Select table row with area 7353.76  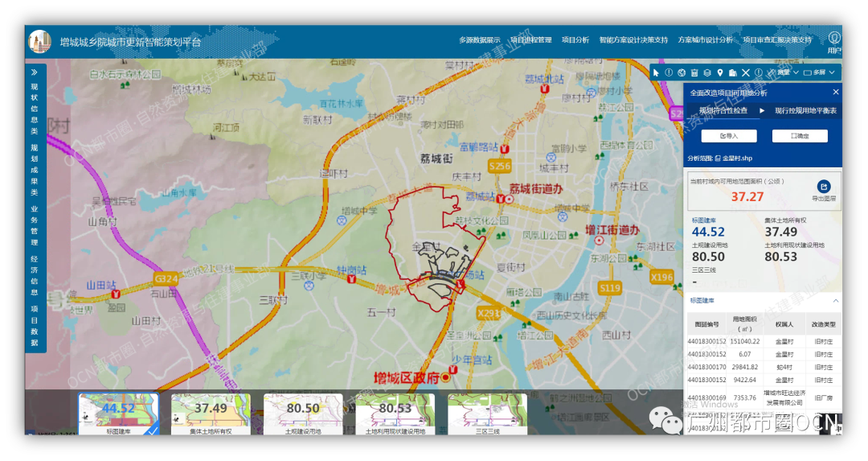click(x=764, y=397)
